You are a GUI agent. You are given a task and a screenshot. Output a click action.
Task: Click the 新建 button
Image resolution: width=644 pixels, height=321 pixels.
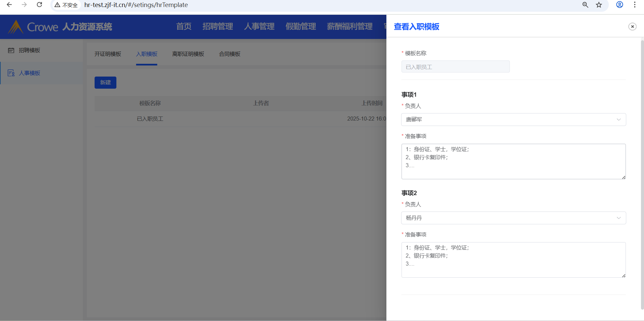(105, 83)
